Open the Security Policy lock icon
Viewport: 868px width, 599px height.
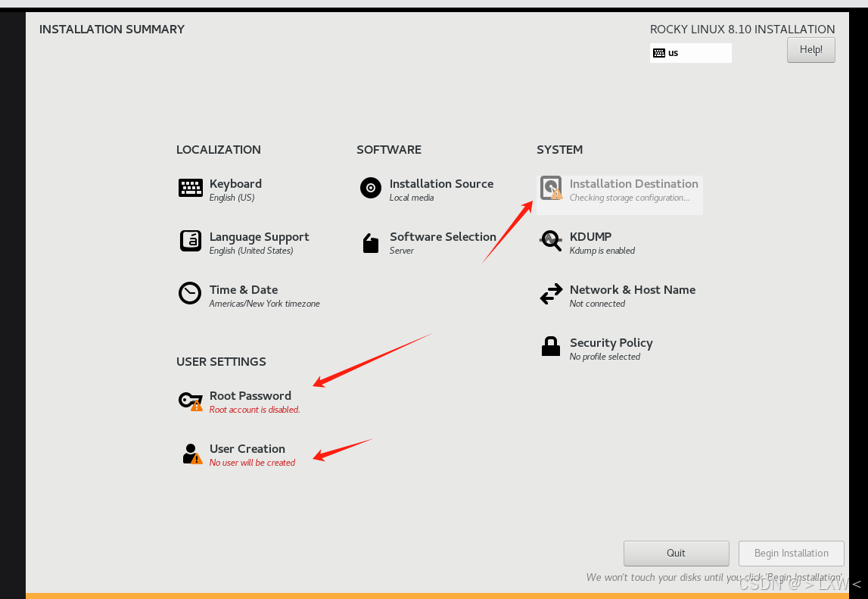(551, 346)
